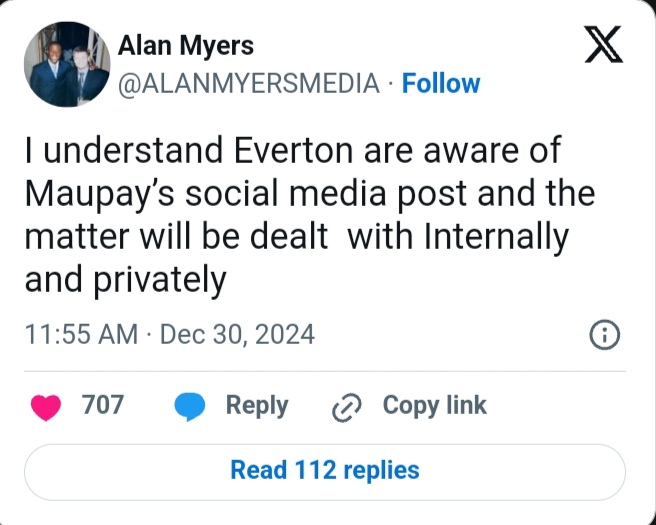Click the Alan Myers display name
Viewport: 656px width, 525px height.
(x=185, y=45)
